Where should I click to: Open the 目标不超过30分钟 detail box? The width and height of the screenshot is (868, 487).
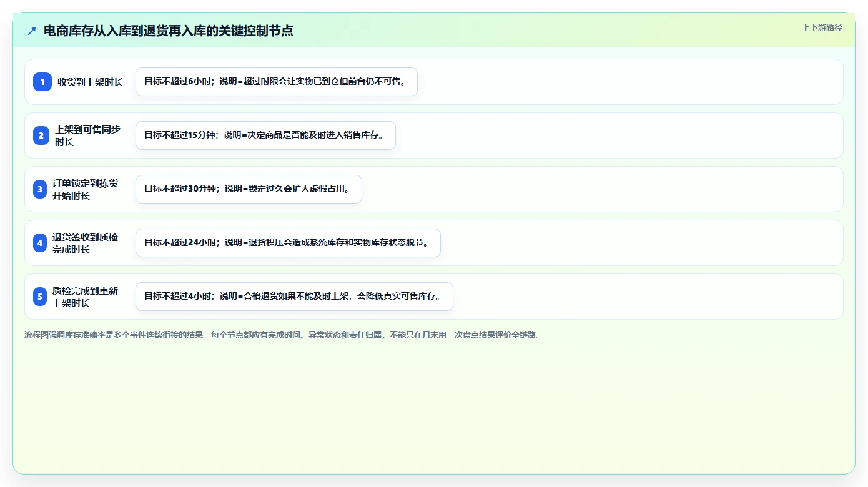(x=249, y=189)
